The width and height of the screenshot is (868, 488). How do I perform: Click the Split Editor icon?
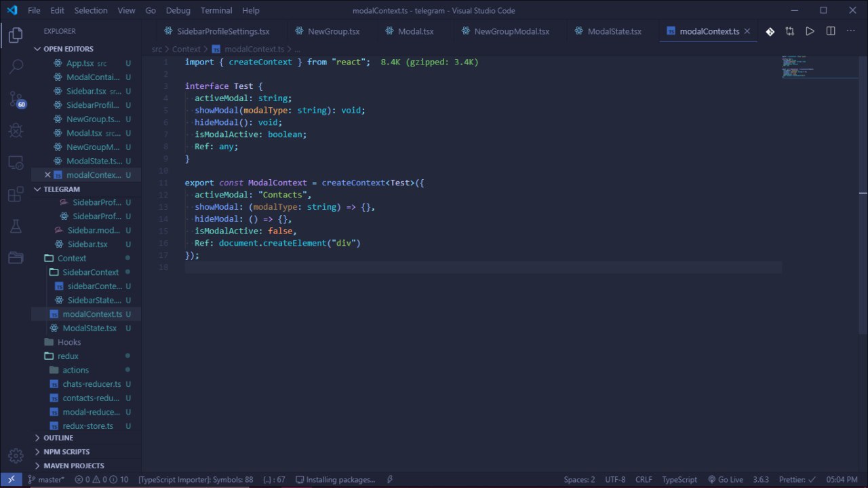click(x=831, y=31)
